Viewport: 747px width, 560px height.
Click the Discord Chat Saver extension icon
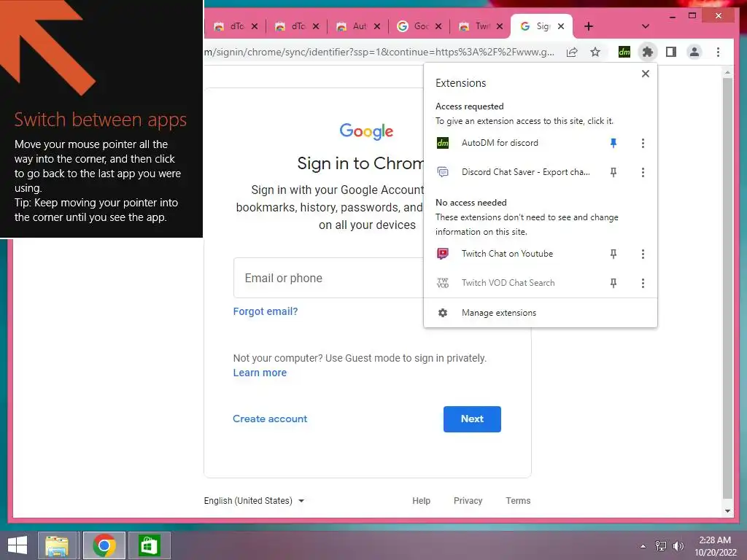tap(443, 172)
